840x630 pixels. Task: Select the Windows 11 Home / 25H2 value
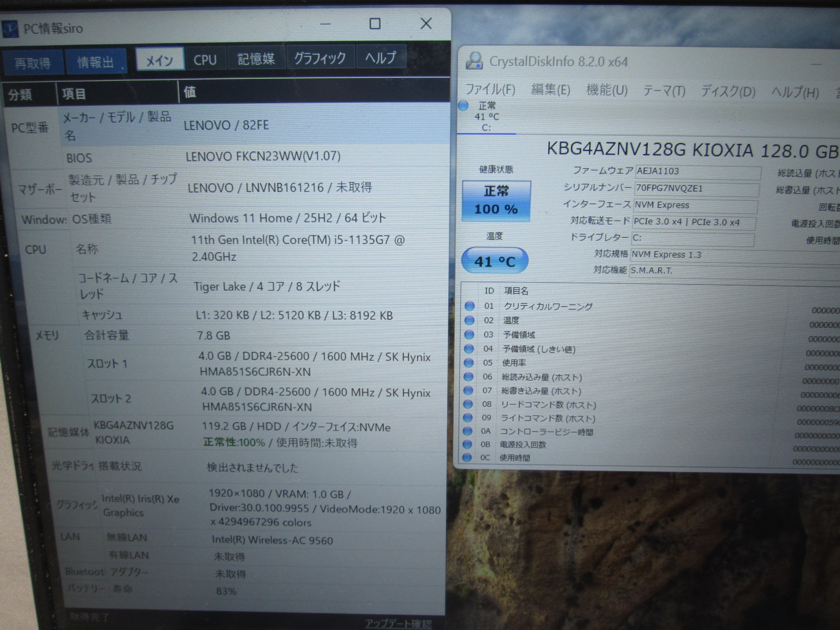click(288, 218)
